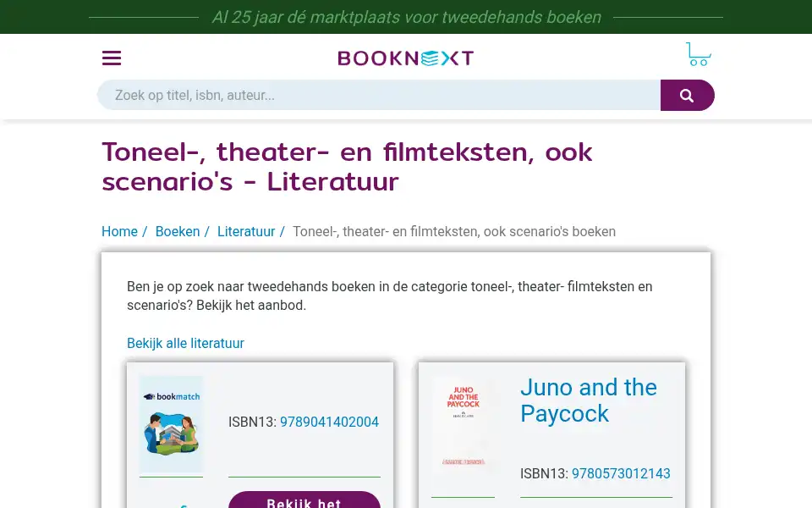Open the Literatuur breadcrumb link

click(246, 232)
